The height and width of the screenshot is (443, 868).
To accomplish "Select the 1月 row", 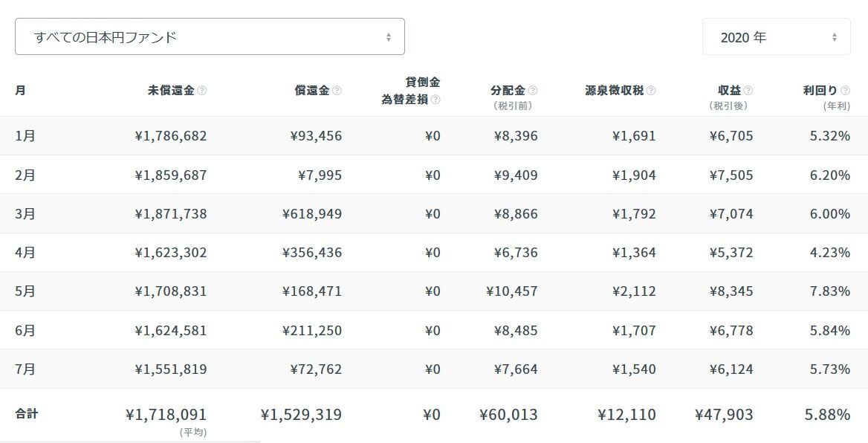I will [x=434, y=136].
